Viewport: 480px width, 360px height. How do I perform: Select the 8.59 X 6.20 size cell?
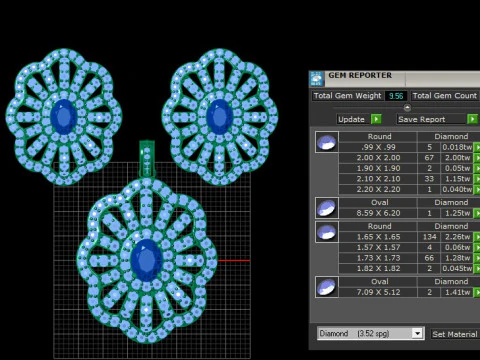coord(378,213)
